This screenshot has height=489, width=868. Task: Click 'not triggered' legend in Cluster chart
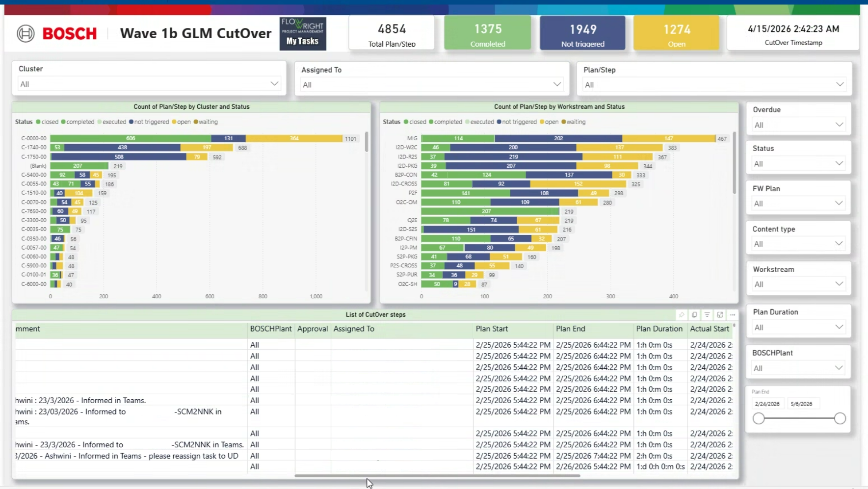click(x=149, y=122)
